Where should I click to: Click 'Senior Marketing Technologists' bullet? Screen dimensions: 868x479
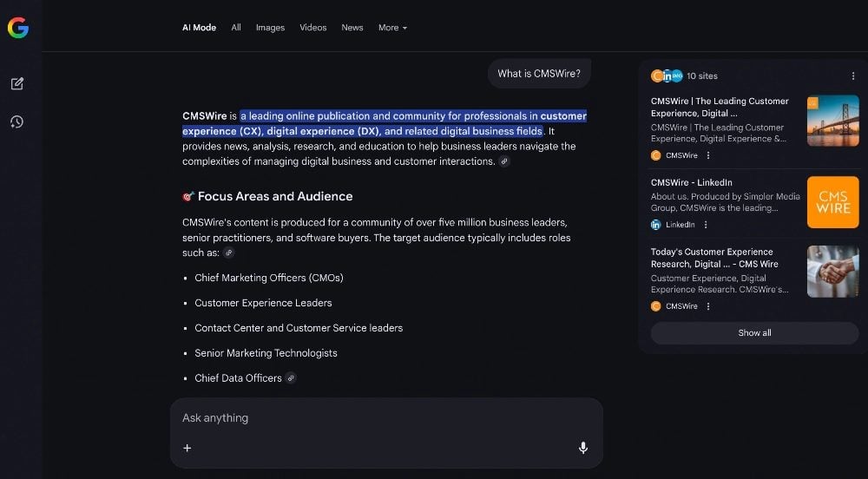[x=266, y=353]
